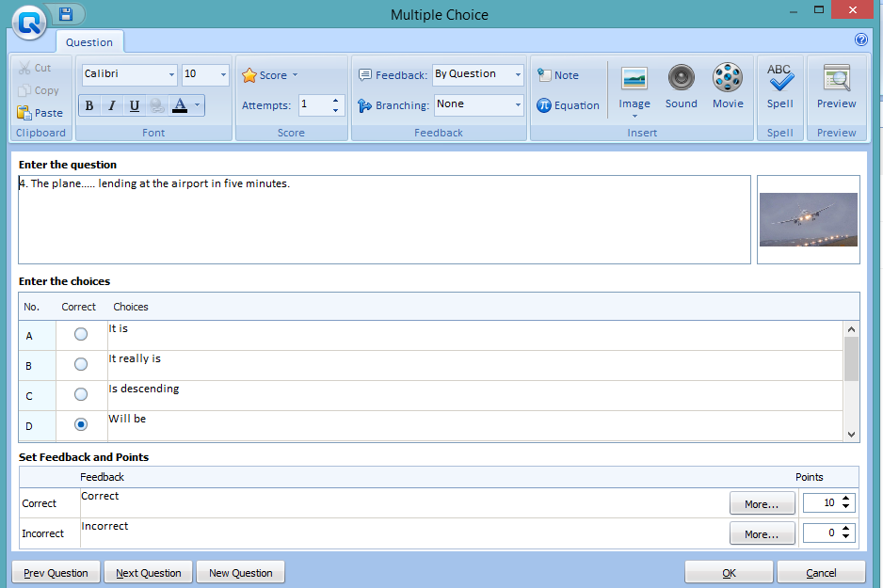Toggle Italic formatting
This screenshot has width=883, height=588.
click(x=111, y=105)
